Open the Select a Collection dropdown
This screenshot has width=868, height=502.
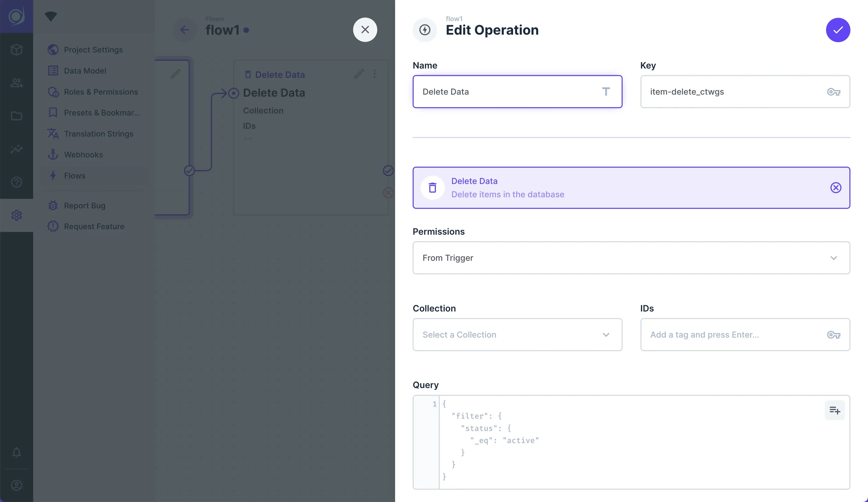[x=510, y=335]
